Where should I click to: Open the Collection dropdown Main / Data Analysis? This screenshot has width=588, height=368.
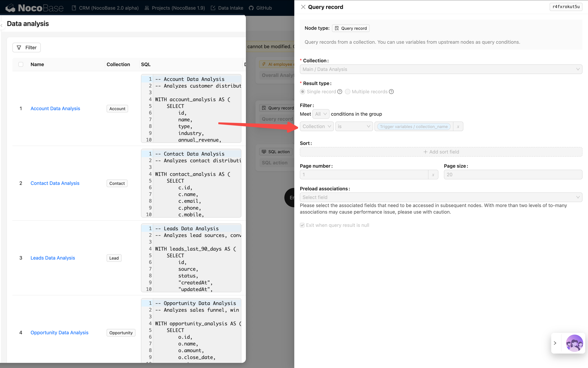[x=441, y=69]
